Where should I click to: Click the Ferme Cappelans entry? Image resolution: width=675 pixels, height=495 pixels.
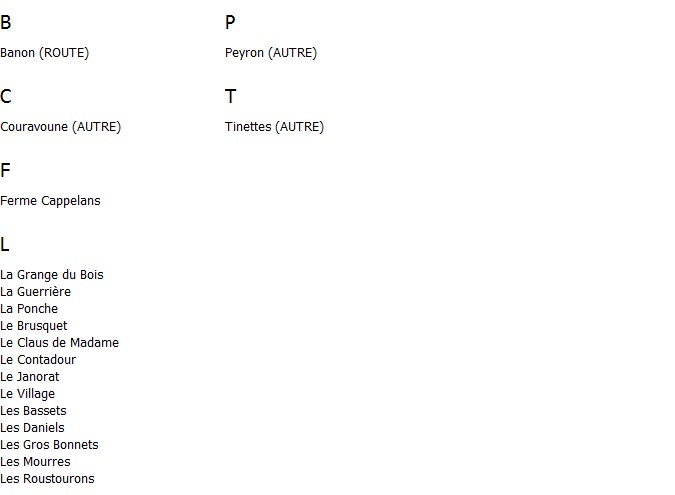click(x=50, y=201)
